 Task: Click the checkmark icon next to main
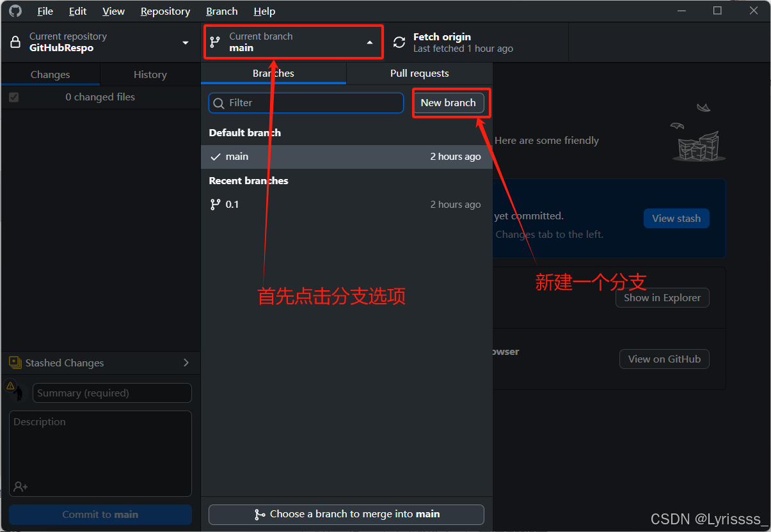[216, 157]
